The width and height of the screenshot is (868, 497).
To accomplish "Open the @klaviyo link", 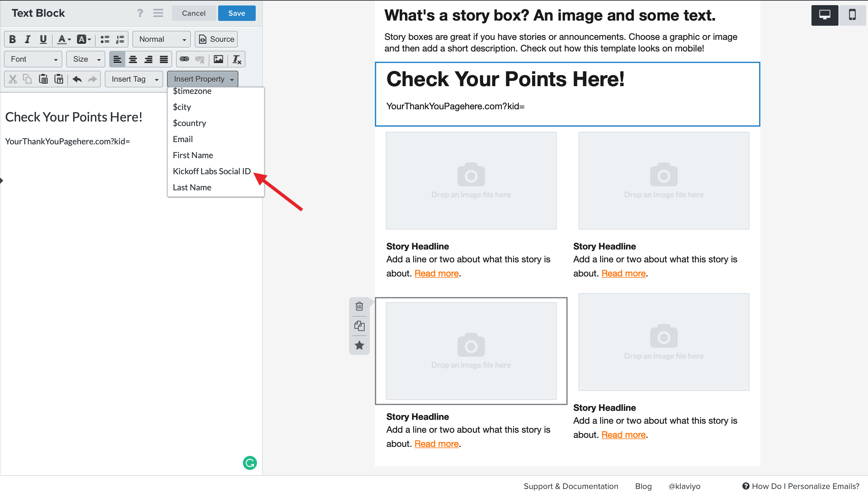I will [x=684, y=486].
